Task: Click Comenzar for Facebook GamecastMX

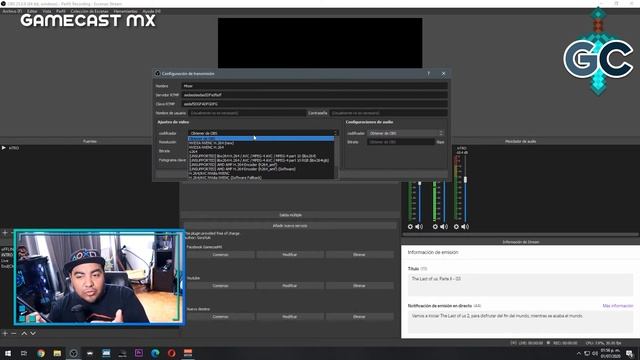Action: tap(220, 255)
